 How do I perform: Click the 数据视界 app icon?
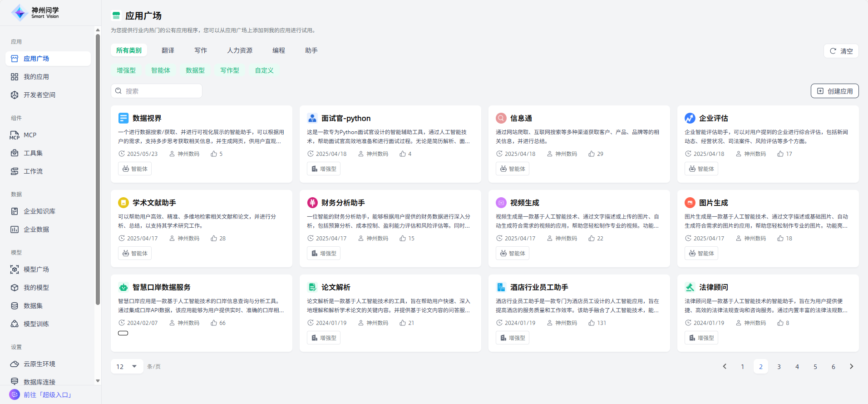[x=123, y=118]
